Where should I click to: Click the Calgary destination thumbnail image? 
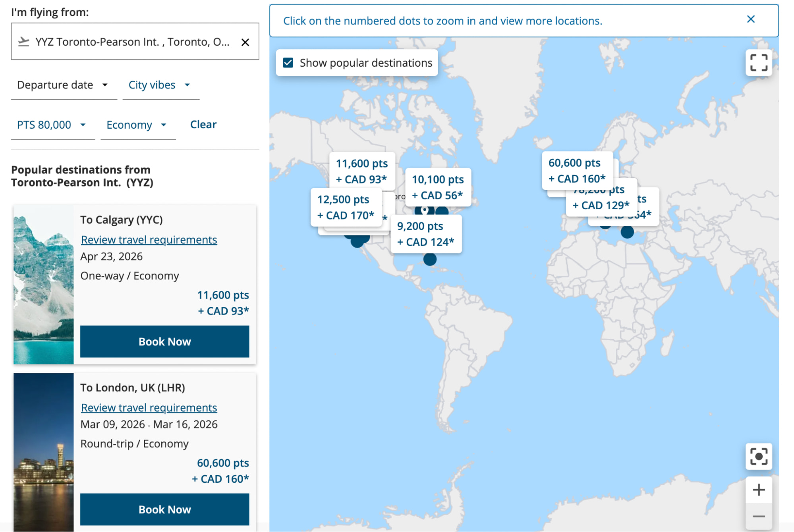tap(44, 283)
